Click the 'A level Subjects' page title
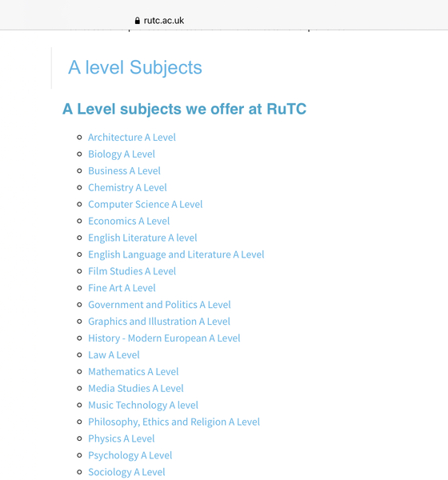Screen dimensions: 448x480 [135, 67]
